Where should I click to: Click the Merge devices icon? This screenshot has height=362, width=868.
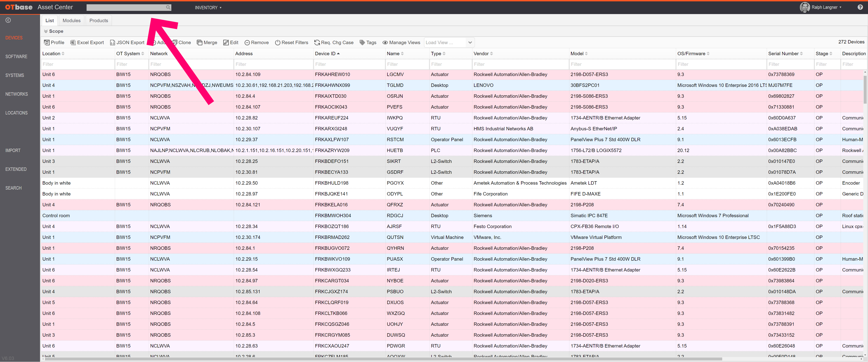pos(199,43)
